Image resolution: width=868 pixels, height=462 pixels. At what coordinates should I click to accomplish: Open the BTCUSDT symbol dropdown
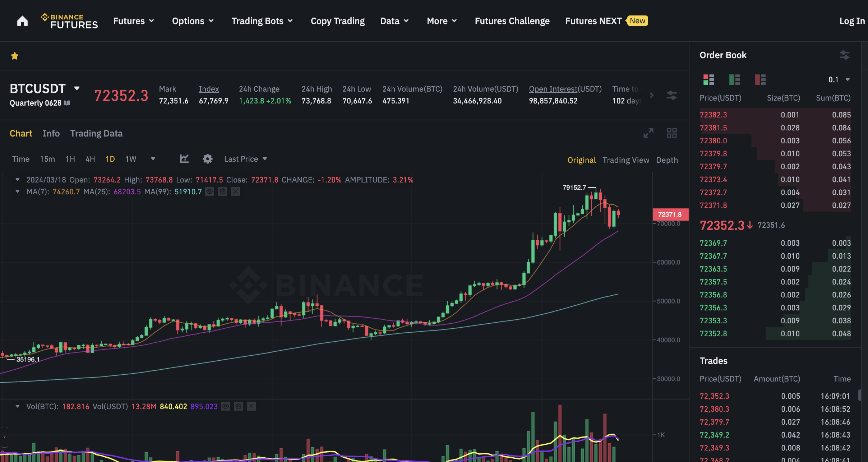tap(77, 88)
